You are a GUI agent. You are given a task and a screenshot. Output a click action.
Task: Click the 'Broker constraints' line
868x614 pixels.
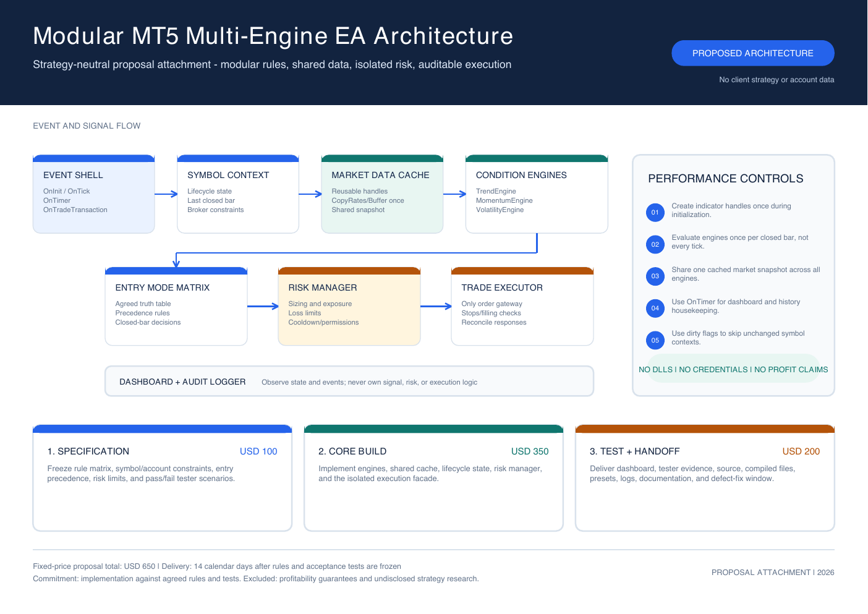point(216,210)
